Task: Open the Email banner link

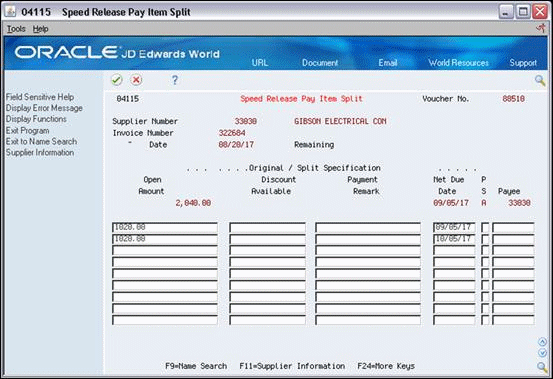Action: click(x=388, y=63)
